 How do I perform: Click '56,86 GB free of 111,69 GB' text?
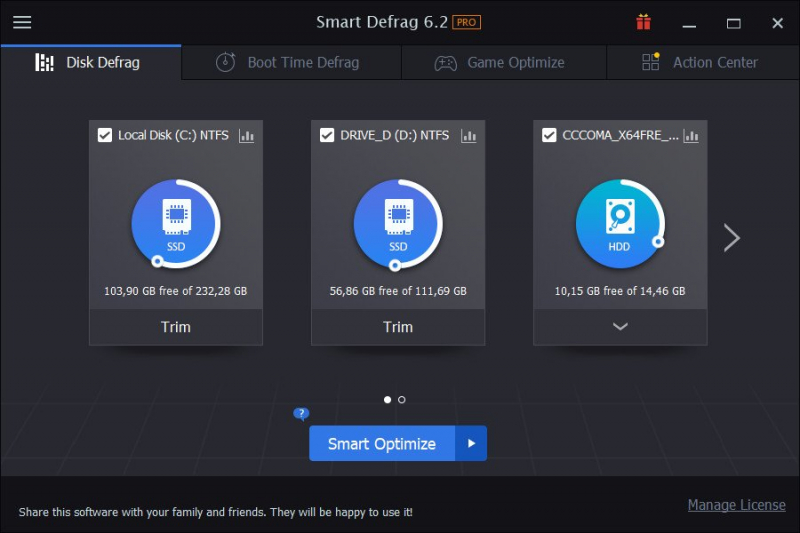[x=398, y=291]
